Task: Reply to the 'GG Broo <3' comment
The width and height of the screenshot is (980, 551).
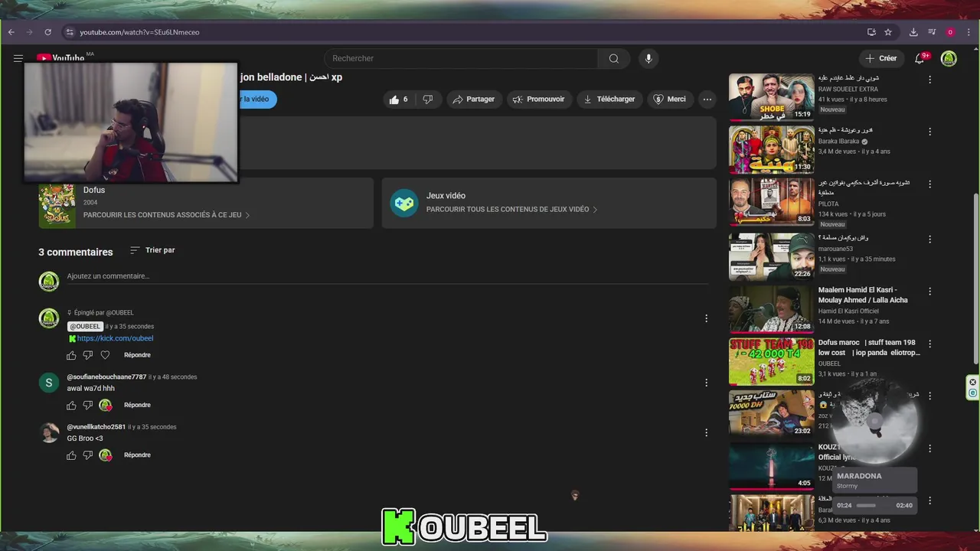Action: pyautogui.click(x=137, y=455)
